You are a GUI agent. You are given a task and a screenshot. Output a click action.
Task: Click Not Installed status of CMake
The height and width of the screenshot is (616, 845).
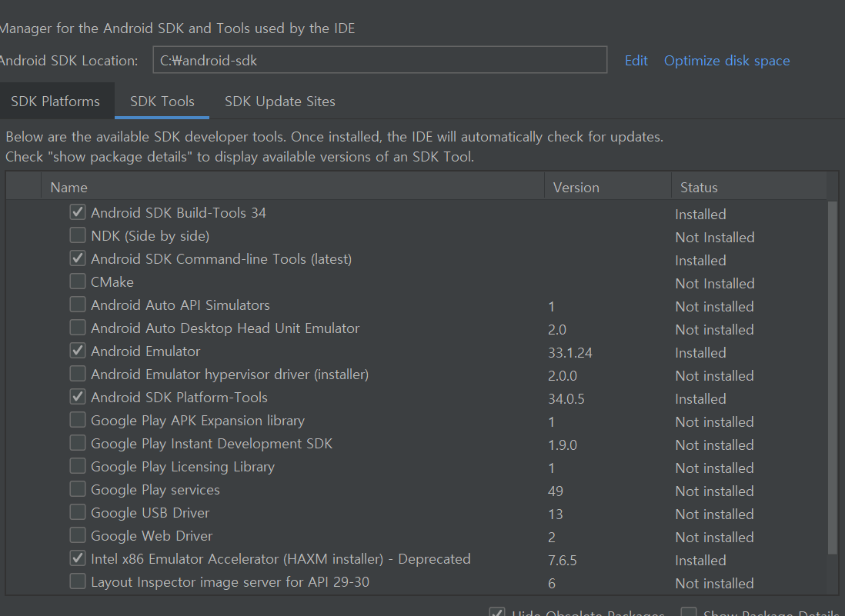(x=715, y=283)
